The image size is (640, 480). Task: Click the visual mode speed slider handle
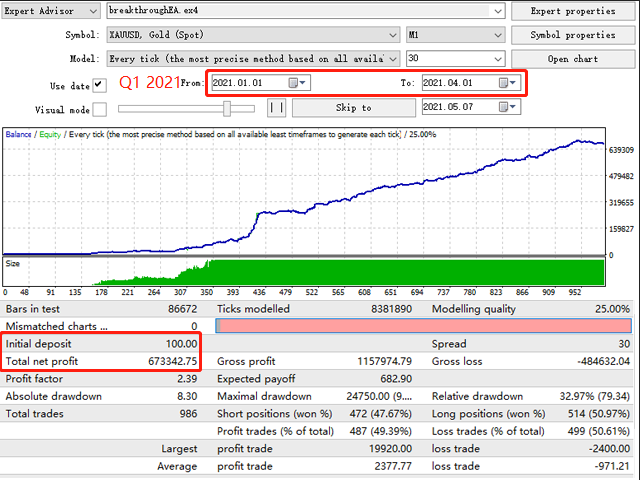click(227, 109)
